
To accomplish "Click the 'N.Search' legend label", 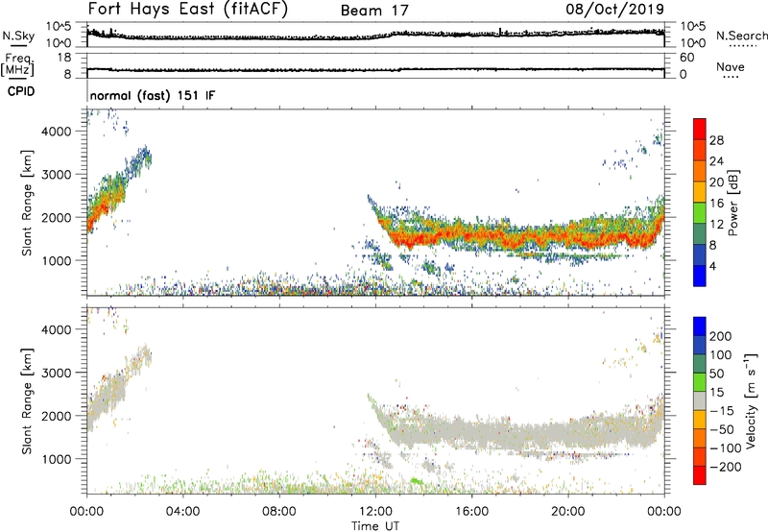I will (741, 36).
